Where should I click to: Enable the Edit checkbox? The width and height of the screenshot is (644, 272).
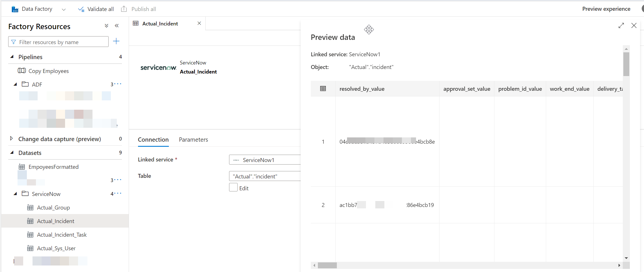[233, 187]
